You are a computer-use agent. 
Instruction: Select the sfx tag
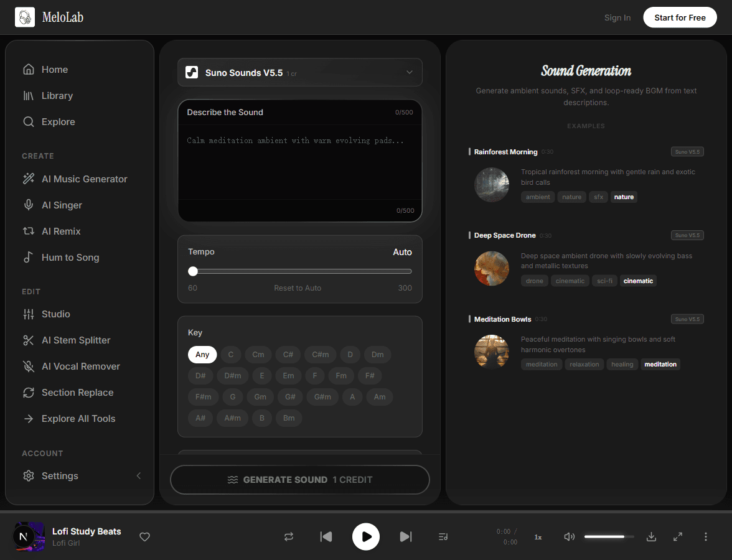click(598, 197)
